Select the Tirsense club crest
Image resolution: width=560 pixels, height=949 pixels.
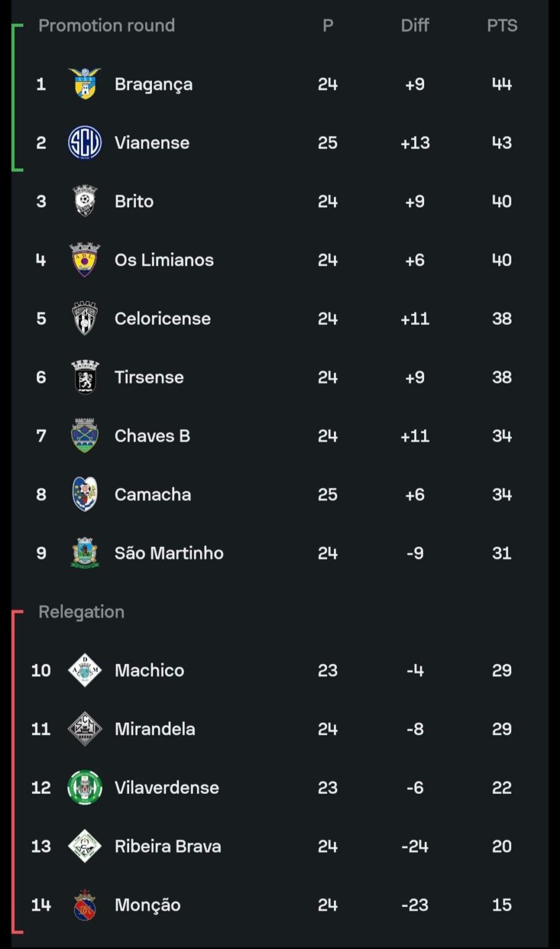tap(85, 377)
